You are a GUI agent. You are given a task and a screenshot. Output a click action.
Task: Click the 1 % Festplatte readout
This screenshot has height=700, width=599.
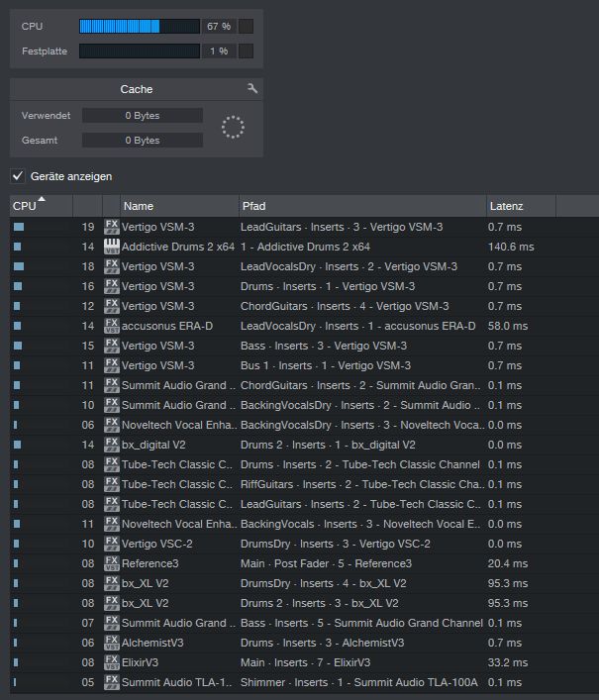219,50
